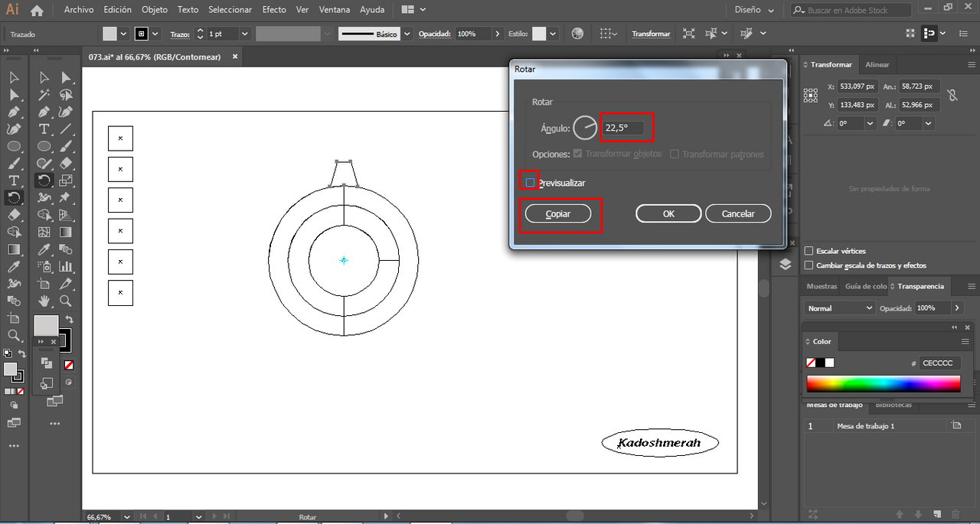Click the black swatch in Color panel
Screen dimensions: 980x524
[820, 363]
